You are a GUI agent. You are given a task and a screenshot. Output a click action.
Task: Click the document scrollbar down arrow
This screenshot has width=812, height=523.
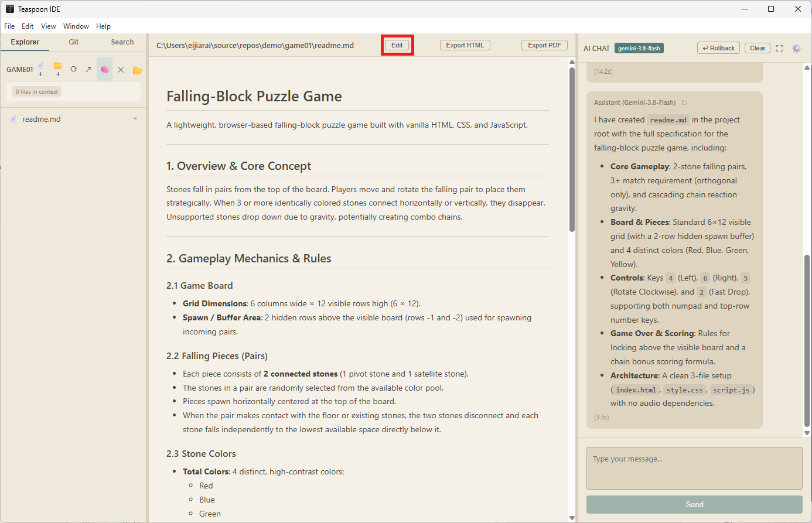[x=572, y=518]
